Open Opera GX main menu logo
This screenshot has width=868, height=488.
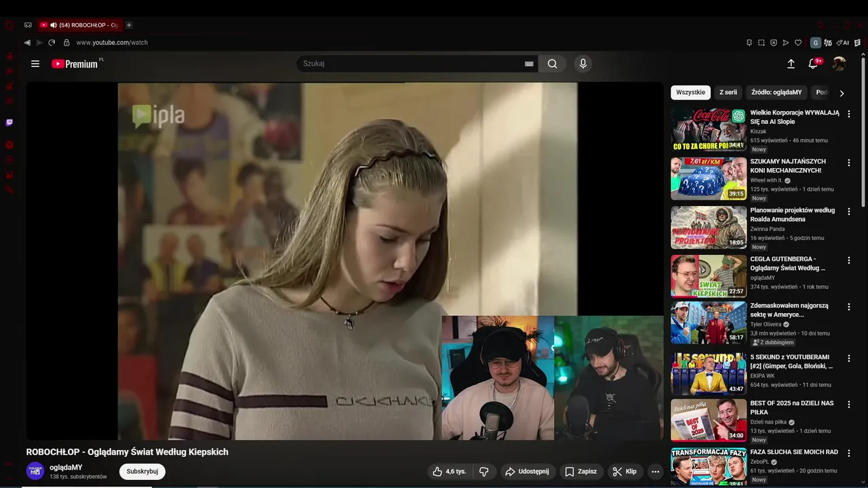tap(9, 25)
